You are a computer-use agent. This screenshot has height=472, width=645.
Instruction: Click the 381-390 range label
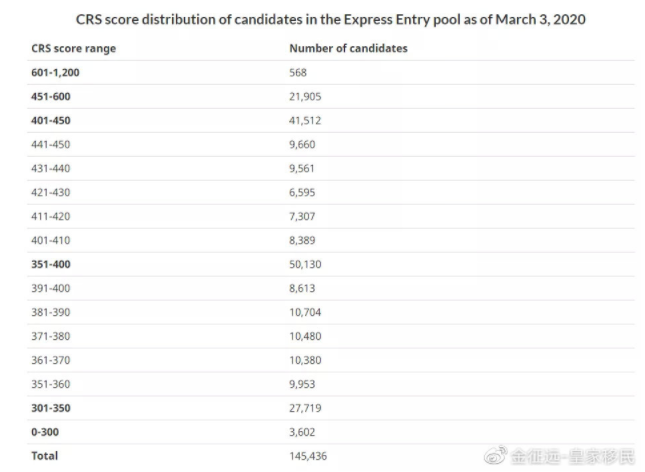tap(51, 312)
